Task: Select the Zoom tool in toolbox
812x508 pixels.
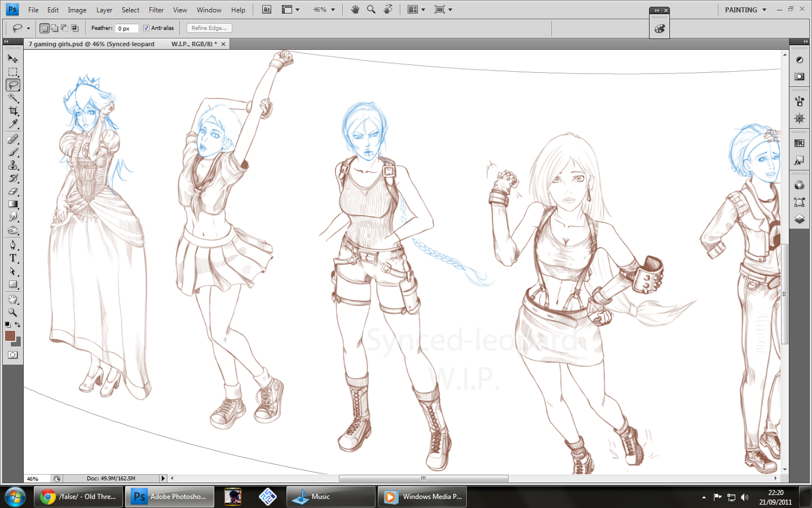Action: (x=12, y=312)
